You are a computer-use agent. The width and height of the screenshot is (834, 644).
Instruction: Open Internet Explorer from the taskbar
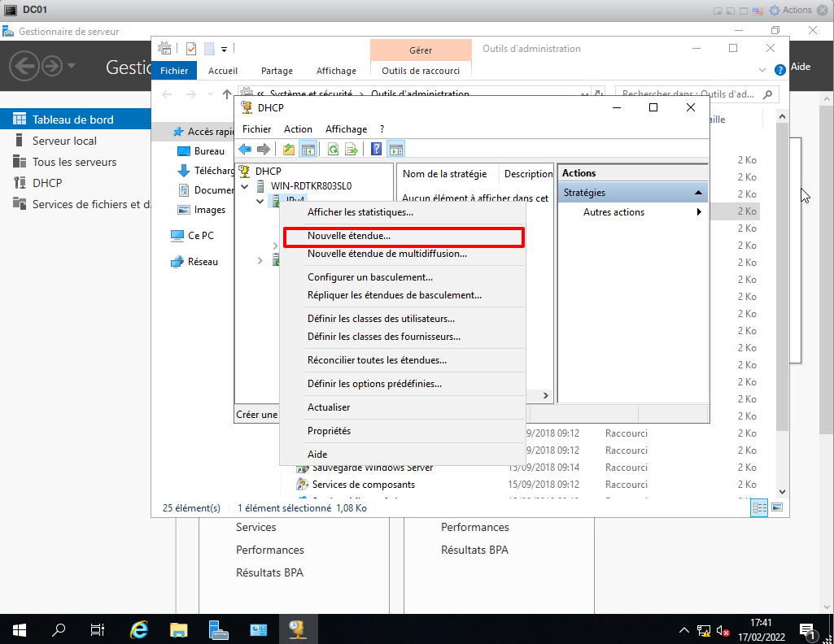click(139, 629)
